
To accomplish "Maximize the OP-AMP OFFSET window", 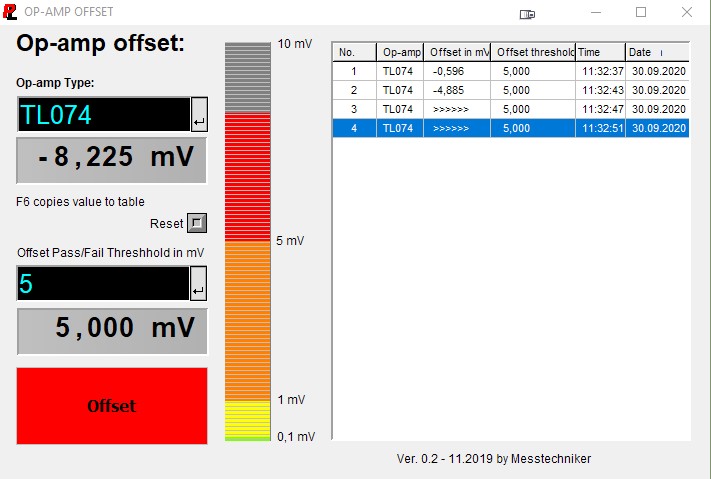I will [641, 12].
